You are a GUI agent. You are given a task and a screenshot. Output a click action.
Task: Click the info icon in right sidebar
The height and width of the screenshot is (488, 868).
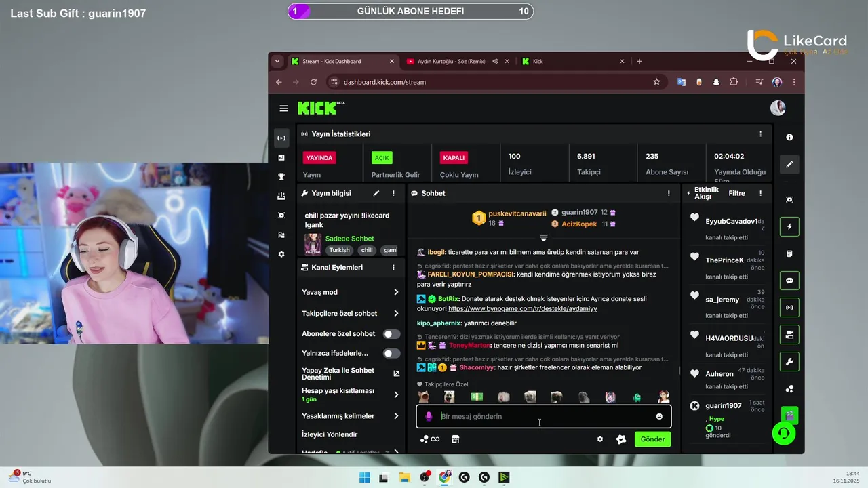tap(789, 138)
